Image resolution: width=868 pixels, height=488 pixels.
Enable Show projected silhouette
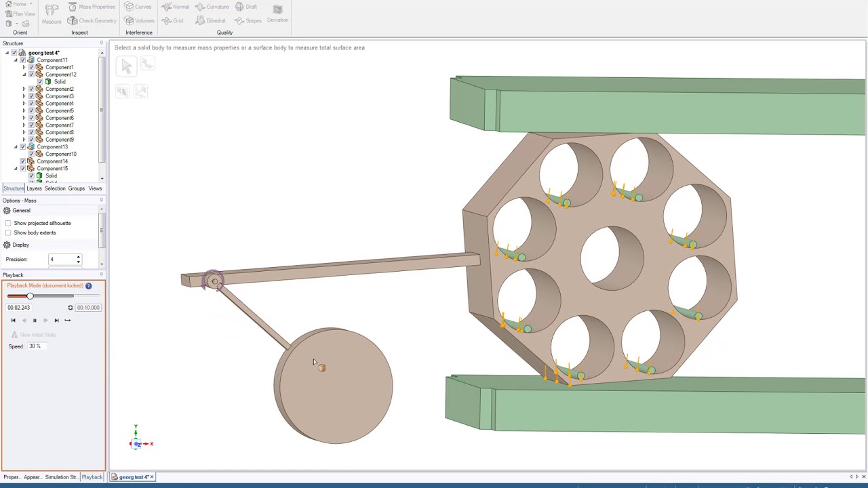point(8,223)
